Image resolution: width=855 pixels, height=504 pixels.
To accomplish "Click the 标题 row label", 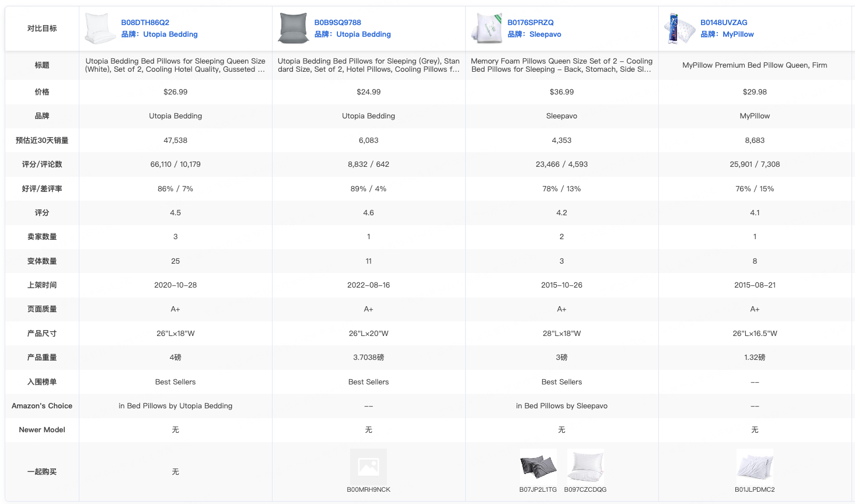I will (42, 65).
